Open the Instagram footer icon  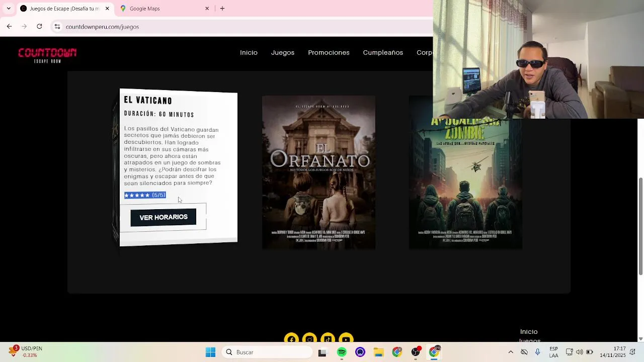[x=309, y=338]
